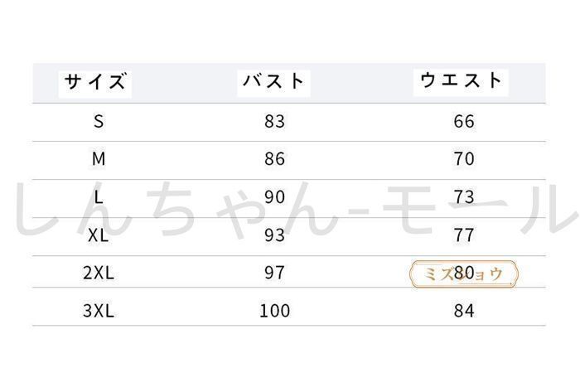This screenshot has height=392, width=580.
Task: Click waist value 84
Action: coord(464,311)
